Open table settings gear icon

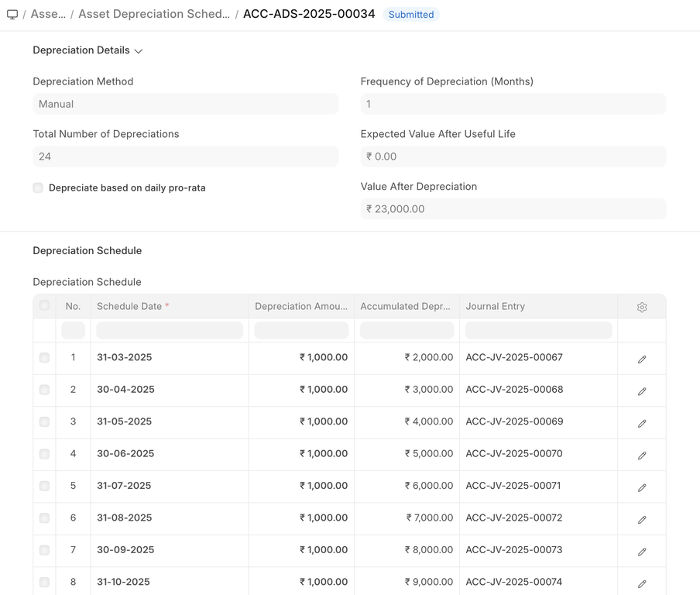point(641,308)
